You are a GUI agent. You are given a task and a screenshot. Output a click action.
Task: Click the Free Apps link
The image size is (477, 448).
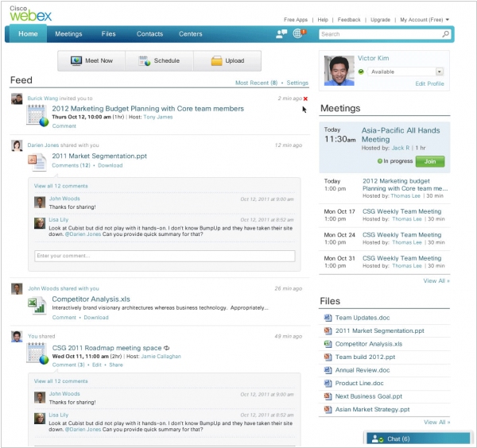pyautogui.click(x=296, y=20)
